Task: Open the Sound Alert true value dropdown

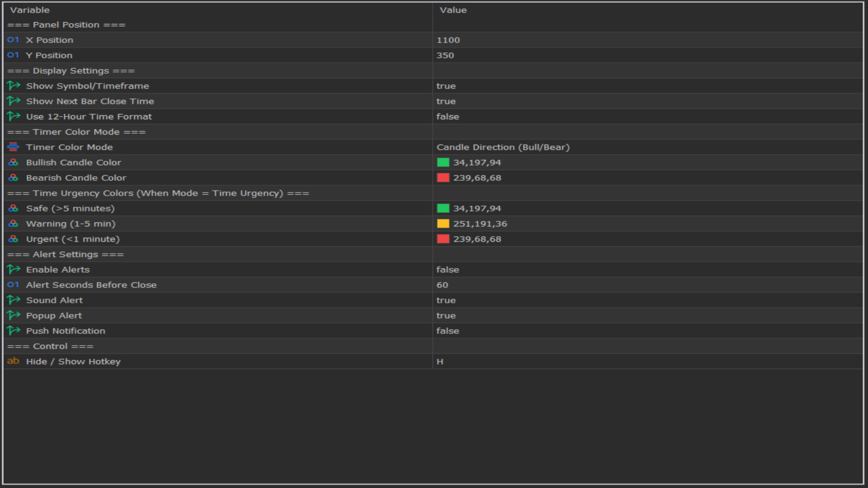Action: click(x=446, y=300)
